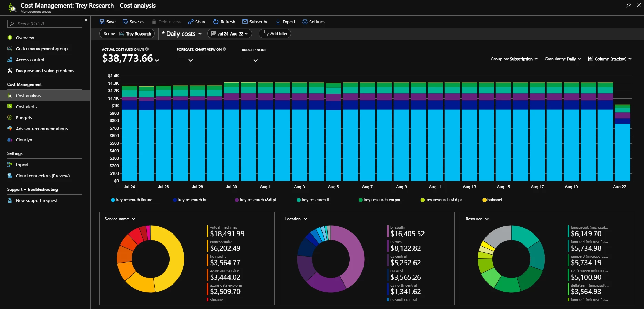
Task: Toggle trey research it legend entry
Action: 313,200
